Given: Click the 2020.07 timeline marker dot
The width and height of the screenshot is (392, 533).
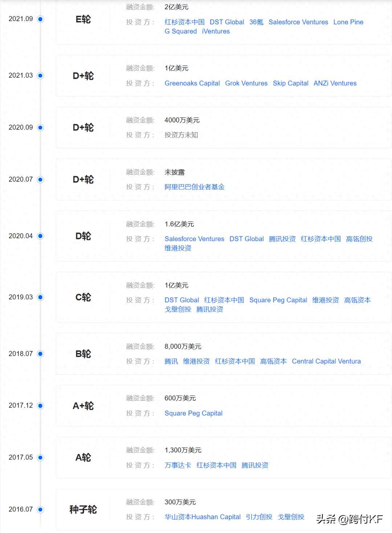Looking at the screenshot, I should [41, 179].
